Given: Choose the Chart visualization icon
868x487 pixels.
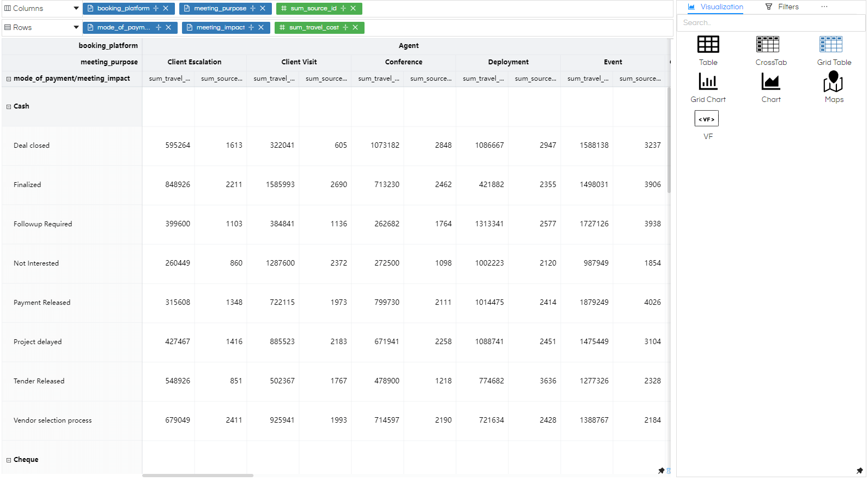Looking at the screenshot, I should pyautogui.click(x=770, y=82).
